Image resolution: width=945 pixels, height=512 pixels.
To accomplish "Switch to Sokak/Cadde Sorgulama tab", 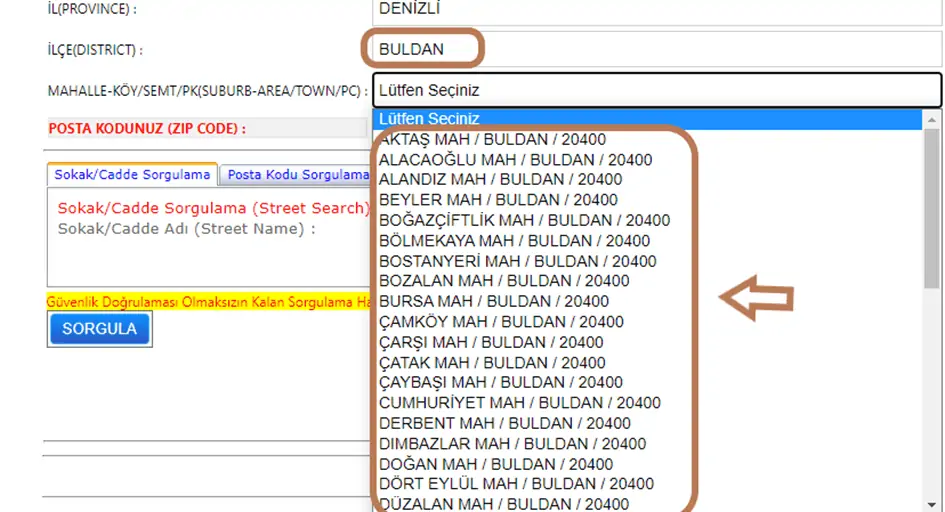I will [132, 175].
